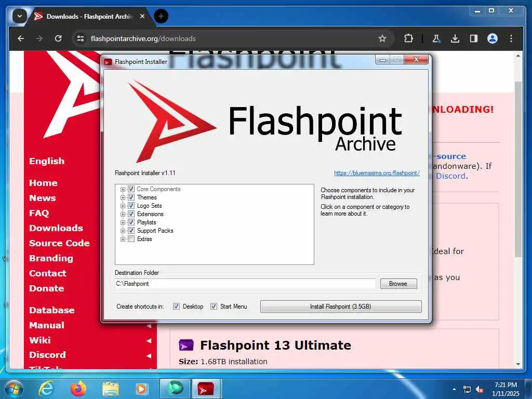Open English language menu on website
The height and width of the screenshot is (399, 532).
[47, 161]
